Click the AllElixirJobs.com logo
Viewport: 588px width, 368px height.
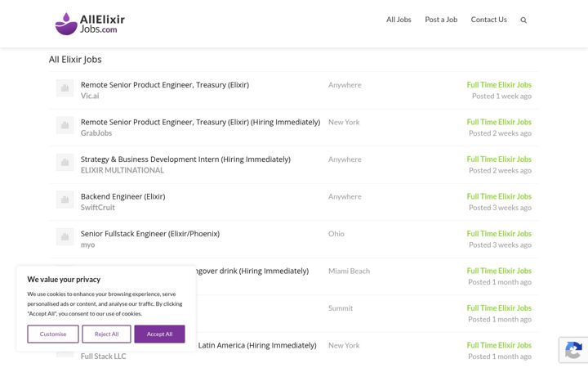pyautogui.click(x=90, y=24)
